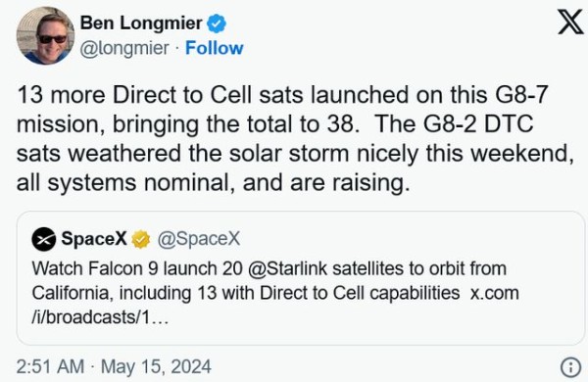
Task: Follow the @longmier account
Action: pos(214,48)
